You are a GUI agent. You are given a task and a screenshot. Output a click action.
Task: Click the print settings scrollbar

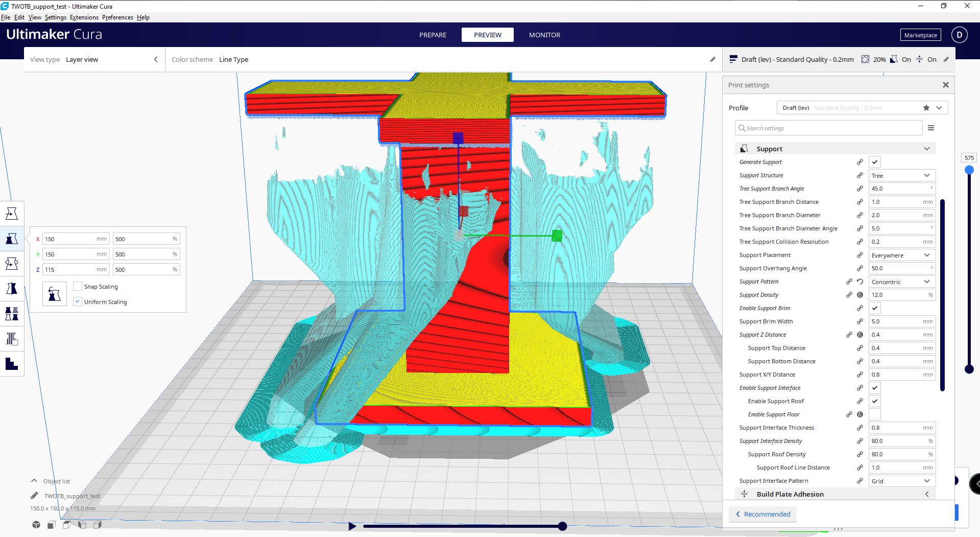point(942,295)
